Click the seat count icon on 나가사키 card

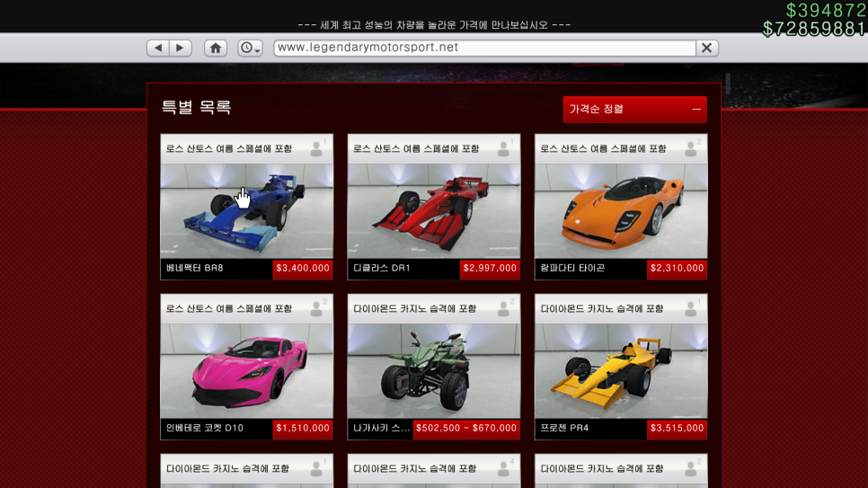505,308
